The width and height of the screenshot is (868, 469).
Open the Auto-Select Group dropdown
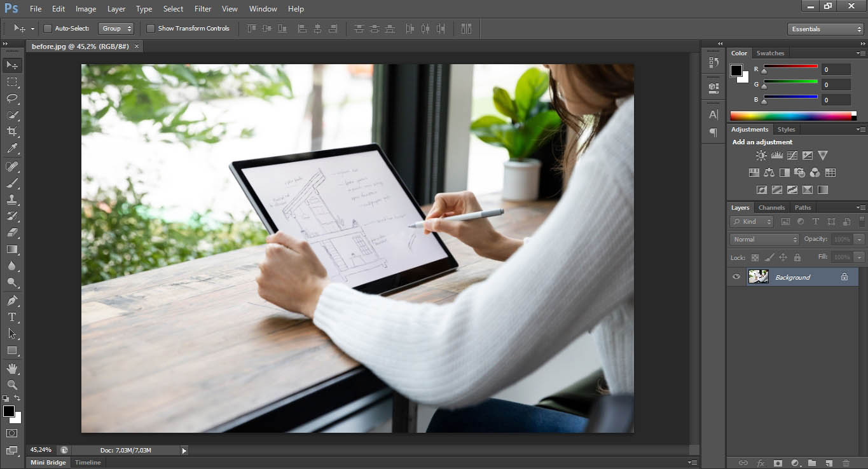click(116, 28)
